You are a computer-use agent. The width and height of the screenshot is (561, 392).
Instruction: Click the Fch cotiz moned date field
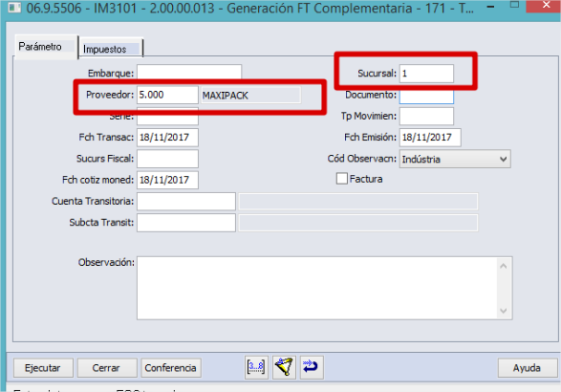click(167, 180)
